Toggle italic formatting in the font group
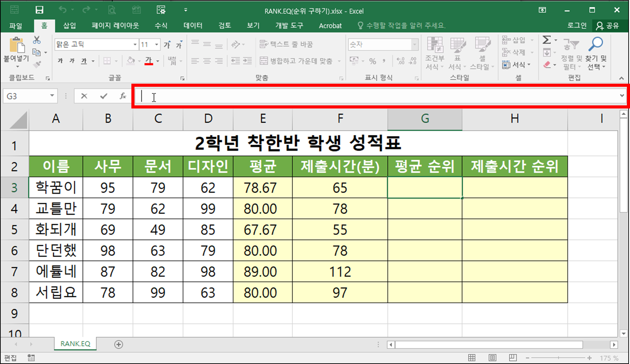This screenshot has width=630, height=364. (x=71, y=61)
